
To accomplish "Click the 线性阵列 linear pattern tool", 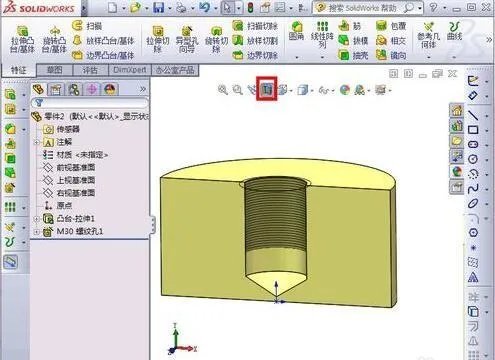I will coord(322,35).
